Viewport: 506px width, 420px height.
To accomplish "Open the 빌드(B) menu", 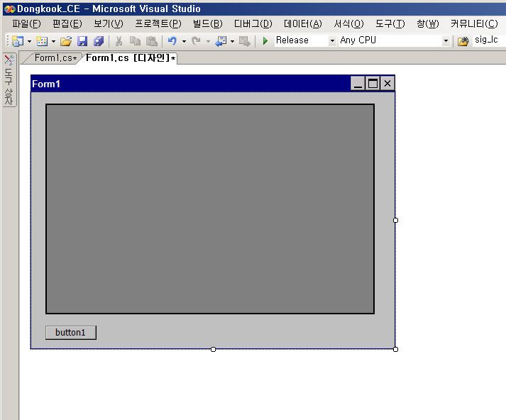I will (x=207, y=24).
